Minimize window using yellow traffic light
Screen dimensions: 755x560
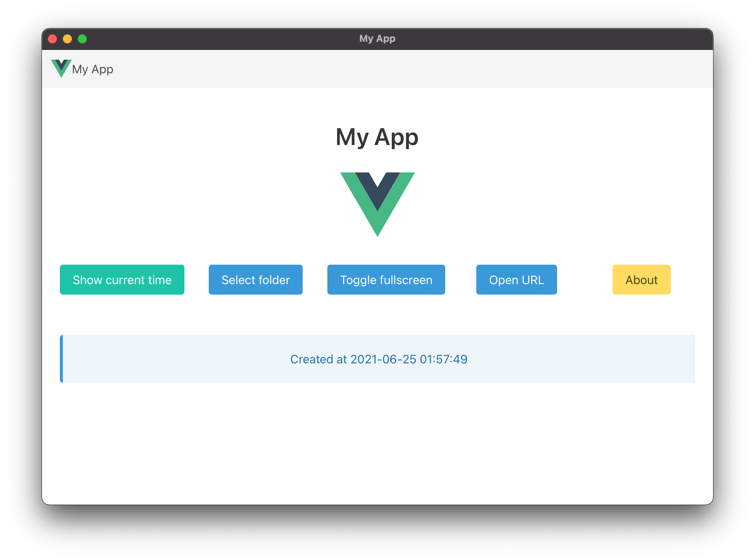(x=67, y=39)
